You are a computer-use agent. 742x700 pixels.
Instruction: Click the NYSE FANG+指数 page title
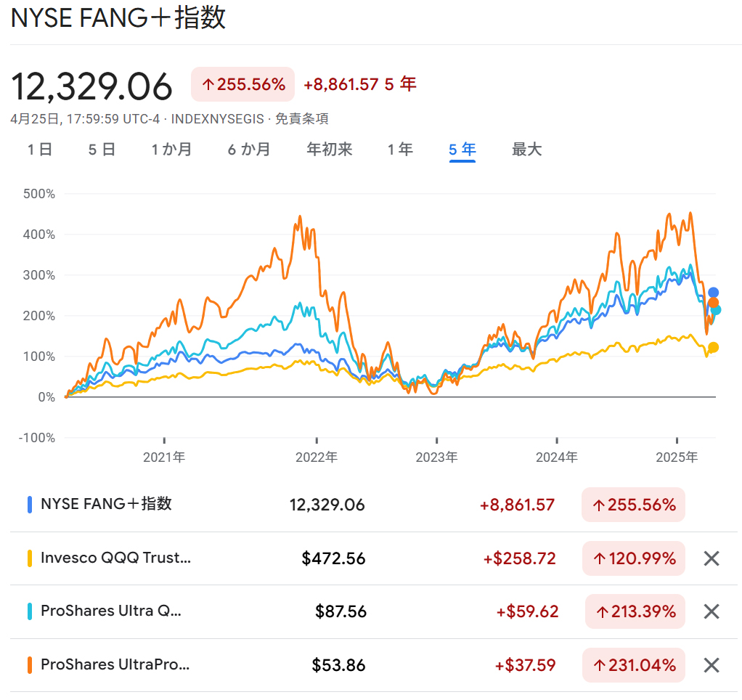tap(118, 18)
